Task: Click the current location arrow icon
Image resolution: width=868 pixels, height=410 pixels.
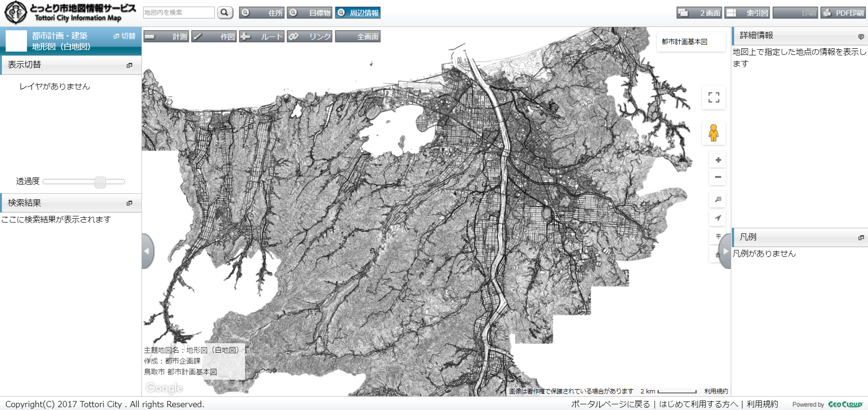Action: click(718, 218)
